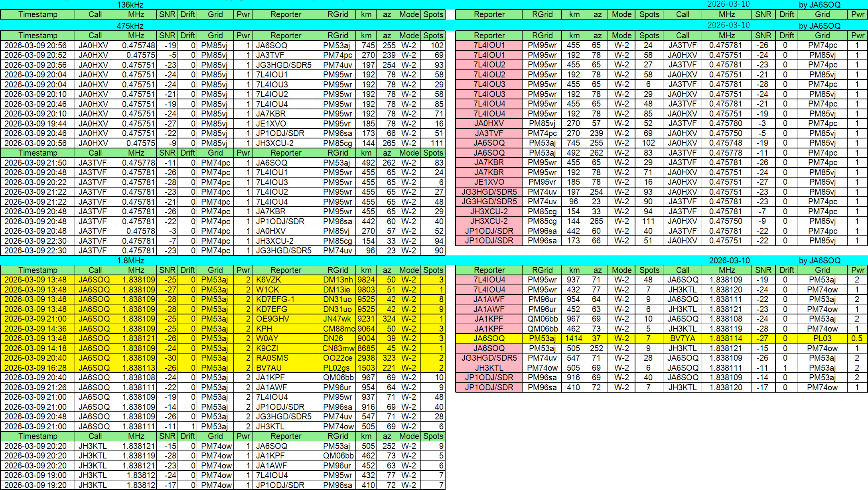This screenshot has width=868, height=490.
Task: Click the Timestamp header under 136kHz
Action: point(37,14)
